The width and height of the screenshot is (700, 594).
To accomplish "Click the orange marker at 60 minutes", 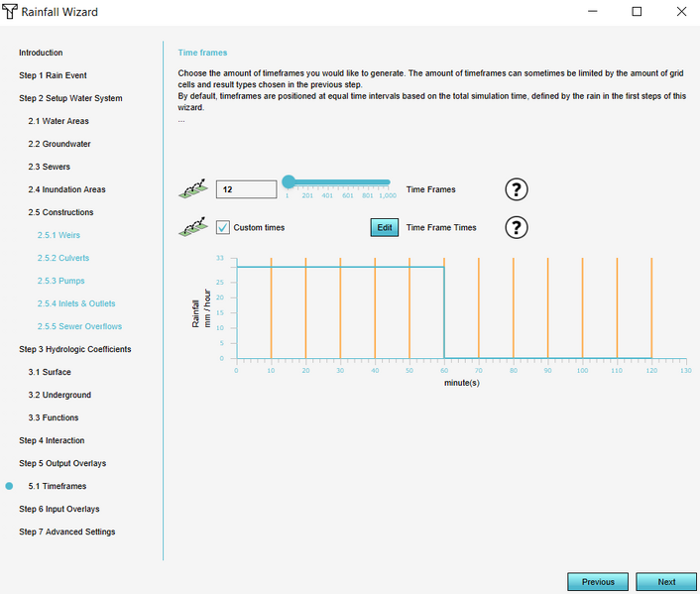I will pyautogui.click(x=444, y=307).
